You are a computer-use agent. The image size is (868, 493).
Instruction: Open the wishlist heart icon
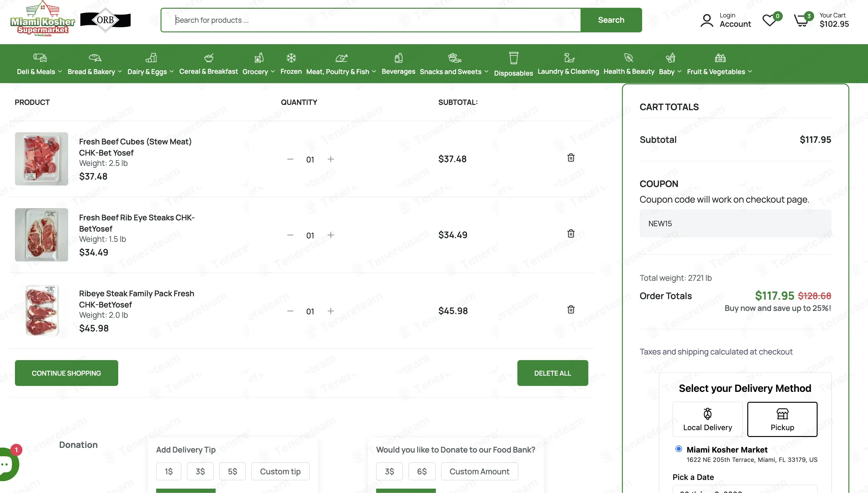coord(769,20)
